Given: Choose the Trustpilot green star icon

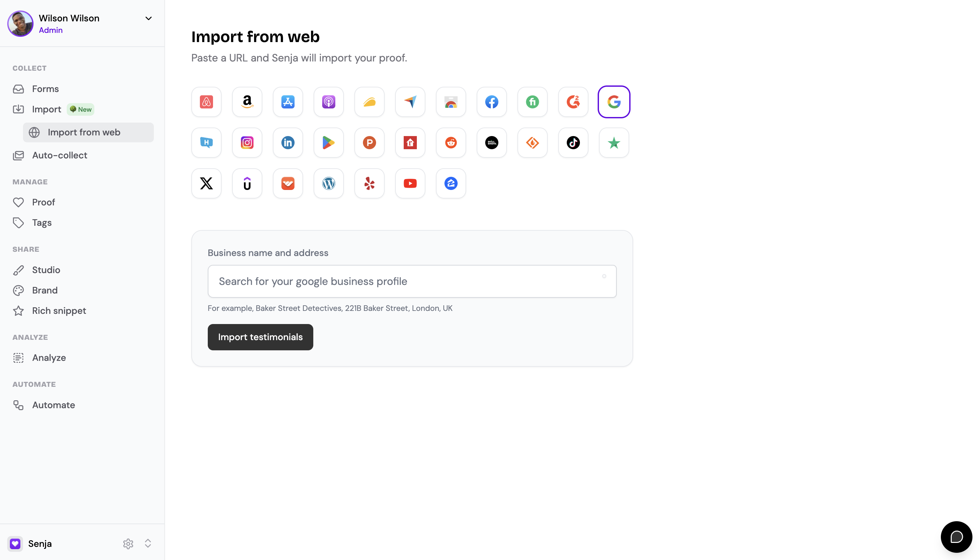Looking at the screenshot, I should point(614,143).
